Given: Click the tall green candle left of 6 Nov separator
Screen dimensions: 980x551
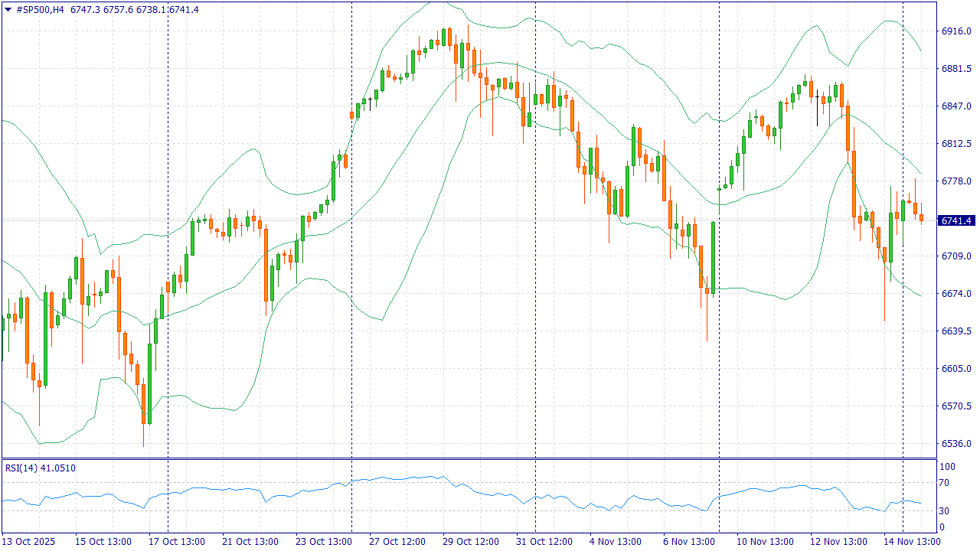Looking at the screenshot, I should [713, 257].
